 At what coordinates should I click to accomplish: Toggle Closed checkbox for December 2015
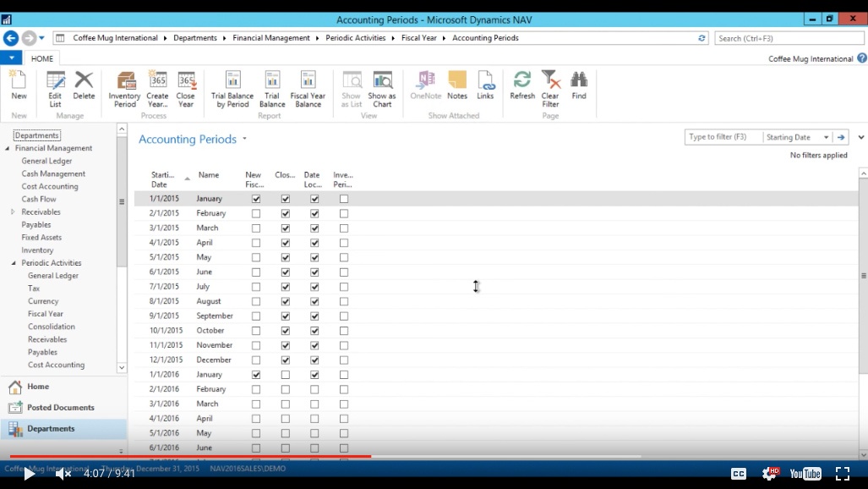pyautogui.click(x=285, y=360)
